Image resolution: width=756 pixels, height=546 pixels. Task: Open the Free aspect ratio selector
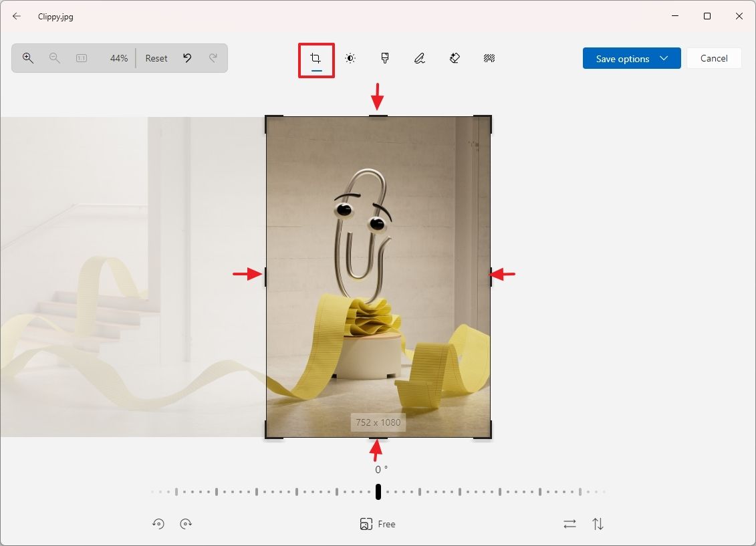[378, 524]
